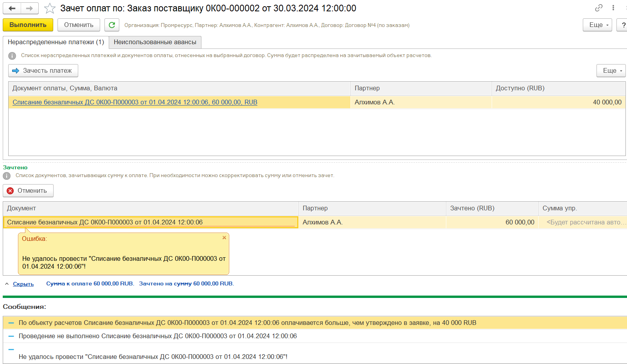Add page to favorites with the star

50,8
